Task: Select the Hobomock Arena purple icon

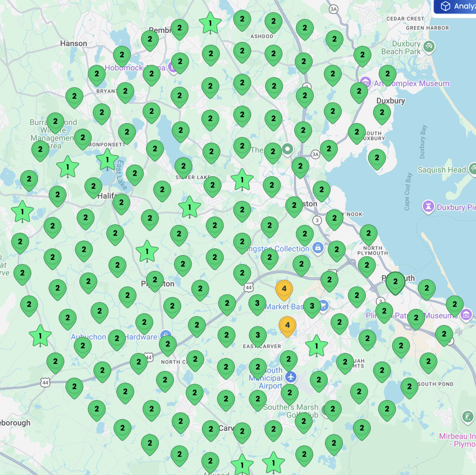Action: [172, 67]
